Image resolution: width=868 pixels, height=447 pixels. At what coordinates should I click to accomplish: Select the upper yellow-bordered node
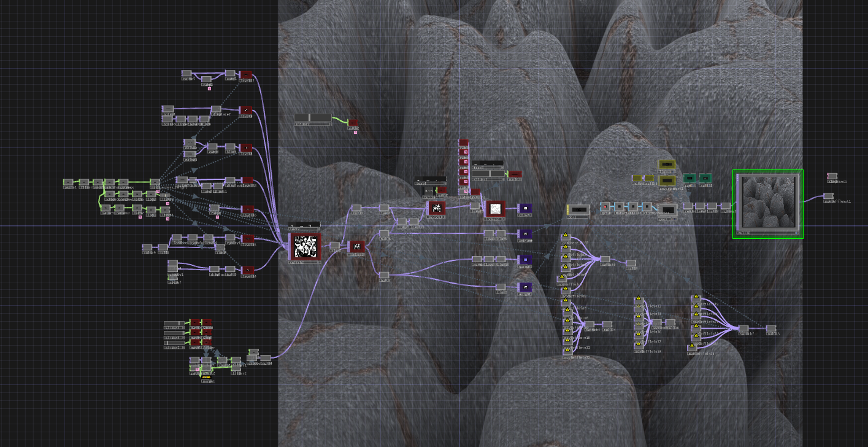(x=666, y=165)
